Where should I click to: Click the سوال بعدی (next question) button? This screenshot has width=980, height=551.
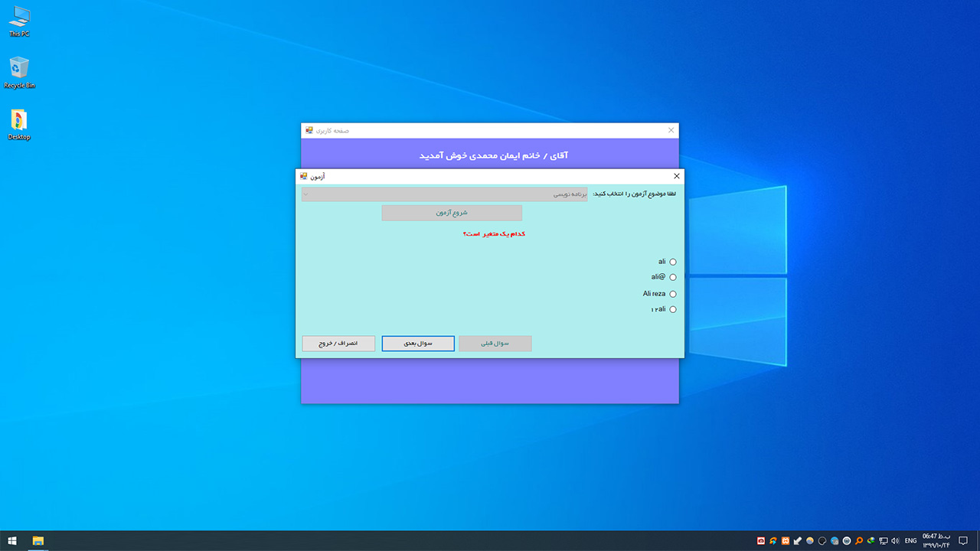pyautogui.click(x=418, y=344)
